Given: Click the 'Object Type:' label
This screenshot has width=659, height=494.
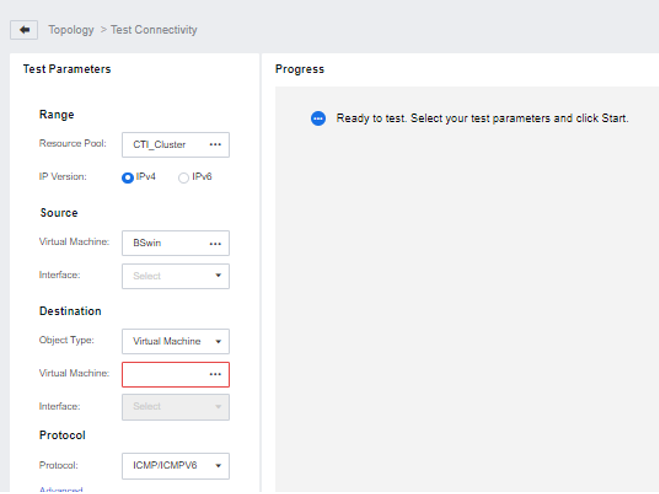Looking at the screenshot, I should point(66,340).
